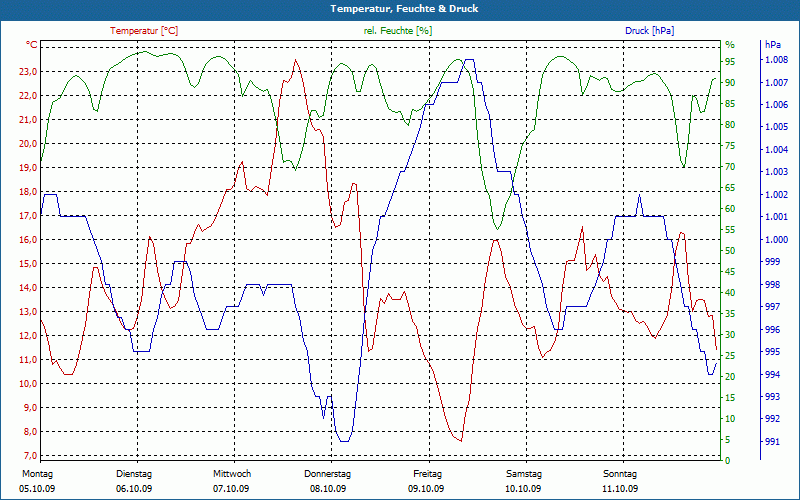Select the date '10.10.09'
This screenshot has height=500, width=800.
tap(523, 489)
